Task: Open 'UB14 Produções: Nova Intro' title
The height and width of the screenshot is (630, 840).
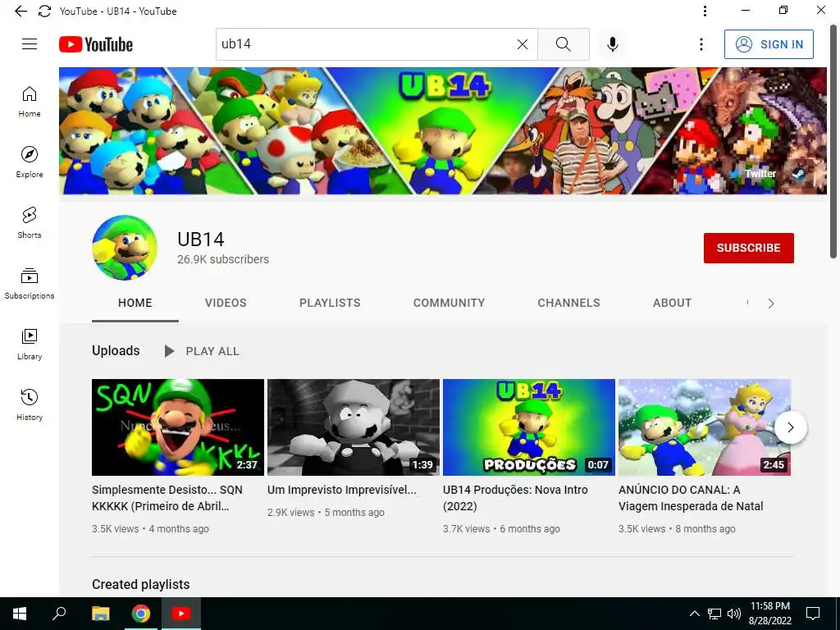Action: click(515, 498)
